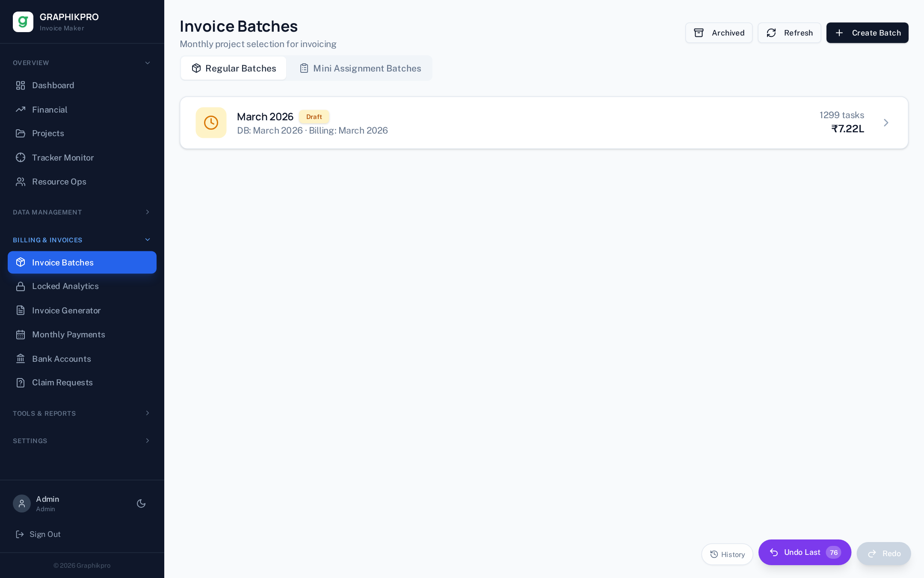Switch to Mini Assignment Batches tab

pos(360,69)
